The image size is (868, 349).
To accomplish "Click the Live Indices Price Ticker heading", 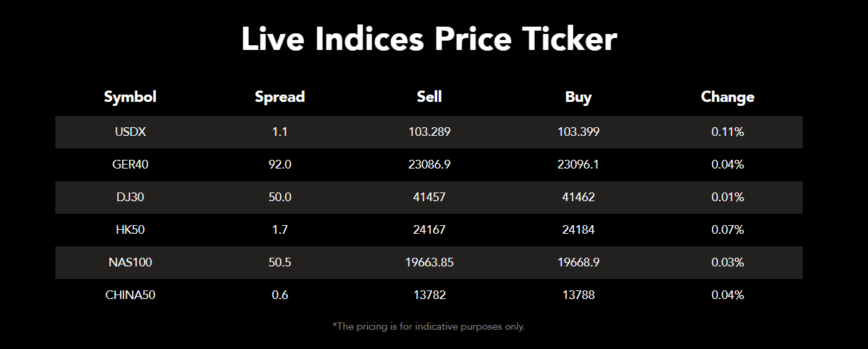I will 429,39.
